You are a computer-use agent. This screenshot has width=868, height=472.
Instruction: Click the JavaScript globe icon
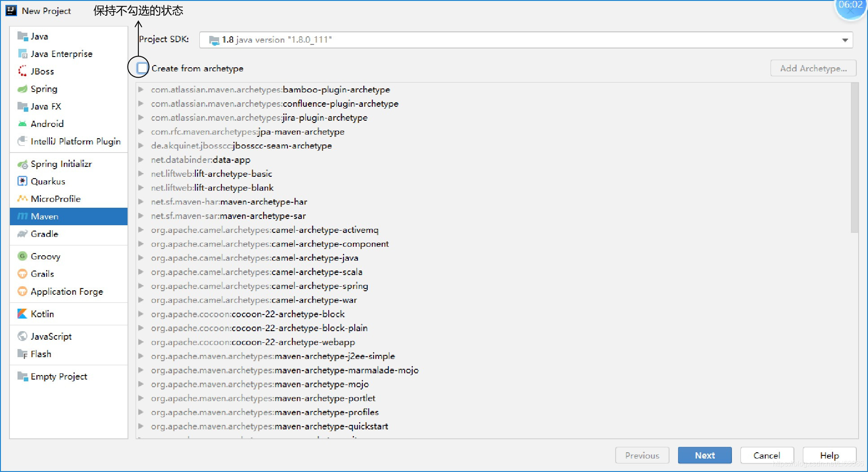coord(22,337)
